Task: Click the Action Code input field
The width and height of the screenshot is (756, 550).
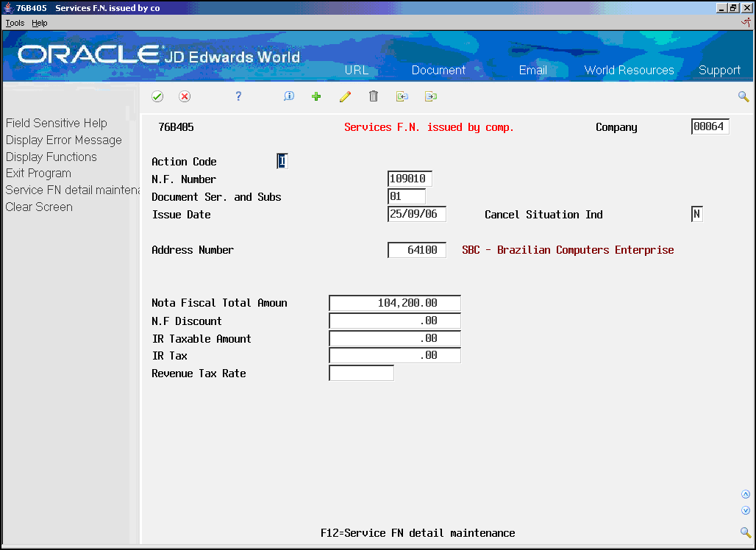Action: click(282, 161)
